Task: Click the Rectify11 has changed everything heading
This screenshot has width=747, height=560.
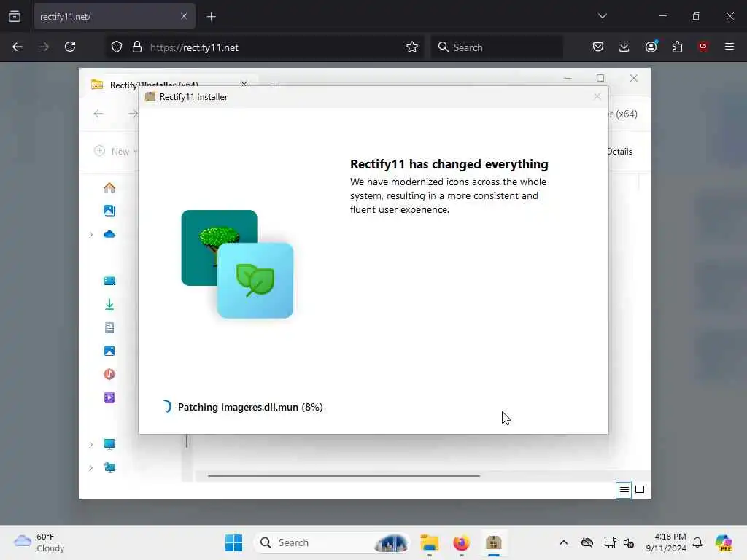Action: point(449,164)
